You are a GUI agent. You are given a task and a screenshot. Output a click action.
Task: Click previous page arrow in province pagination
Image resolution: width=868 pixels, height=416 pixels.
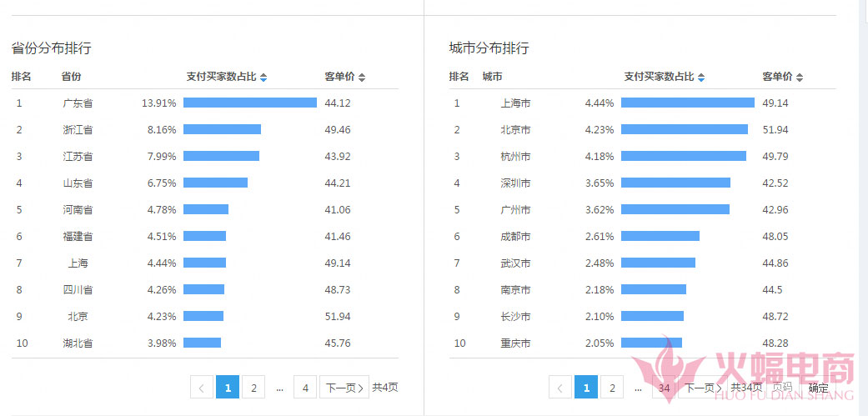point(202,388)
